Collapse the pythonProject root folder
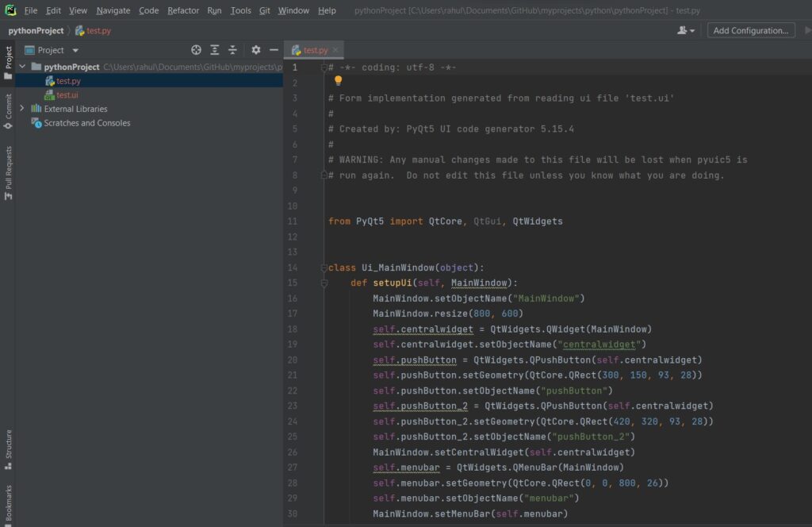812x527 pixels. point(22,67)
